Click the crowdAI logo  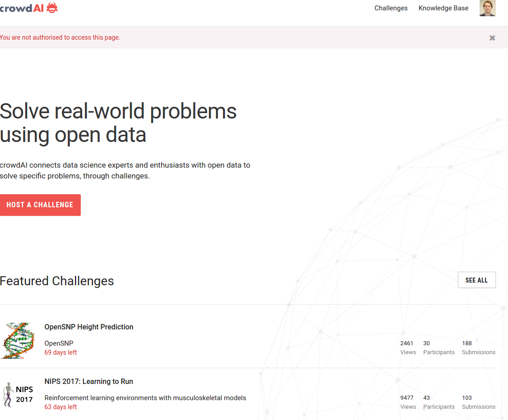[28, 8]
